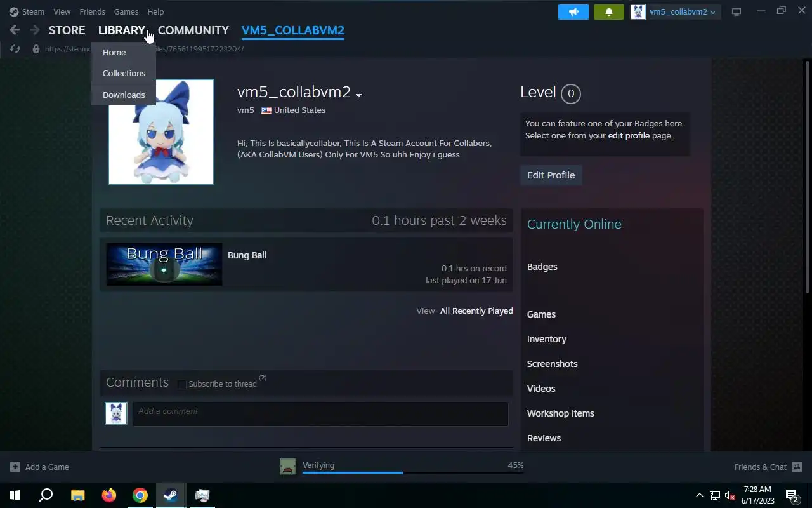Image resolution: width=812 pixels, height=508 pixels.
Task: Toggle the Subscribe to thread checkbox
Action: point(182,384)
